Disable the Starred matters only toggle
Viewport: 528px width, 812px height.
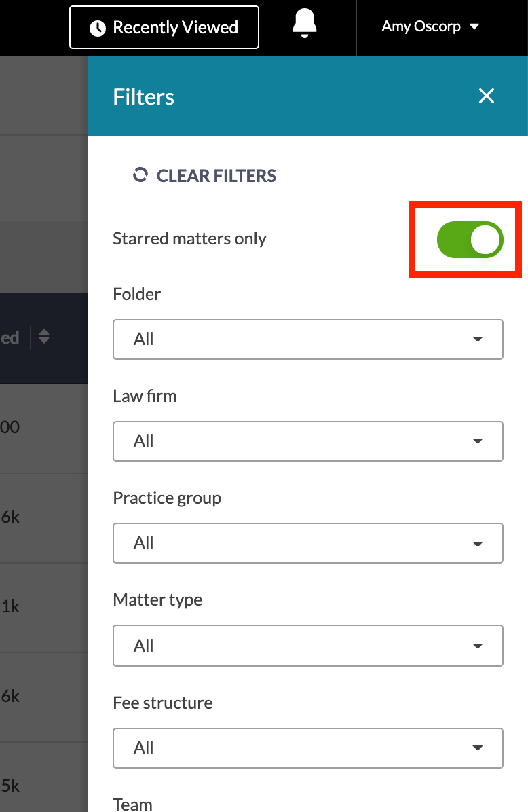coord(470,240)
